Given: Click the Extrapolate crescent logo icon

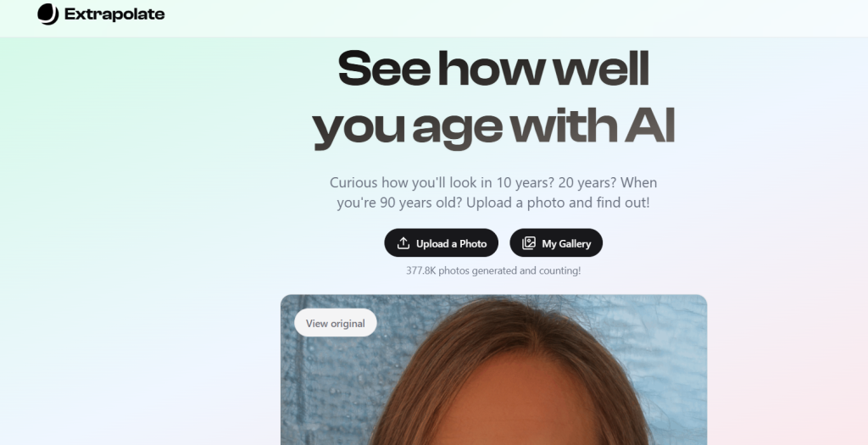Looking at the screenshot, I should [x=47, y=14].
